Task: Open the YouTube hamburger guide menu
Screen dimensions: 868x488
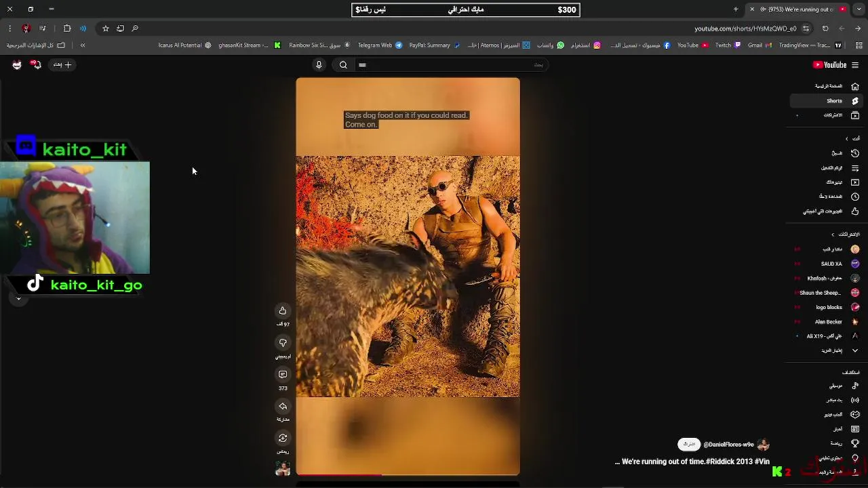Action: tap(855, 65)
